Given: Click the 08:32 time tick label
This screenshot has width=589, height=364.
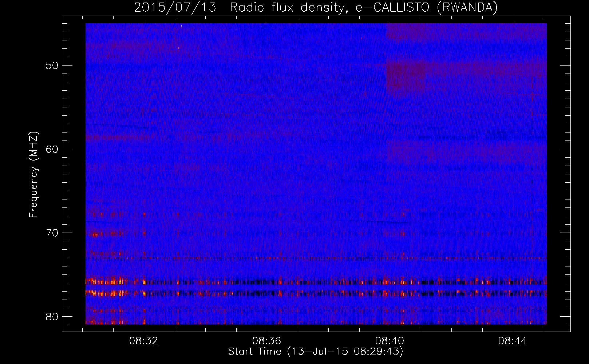Looking at the screenshot, I should (x=144, y=341).
